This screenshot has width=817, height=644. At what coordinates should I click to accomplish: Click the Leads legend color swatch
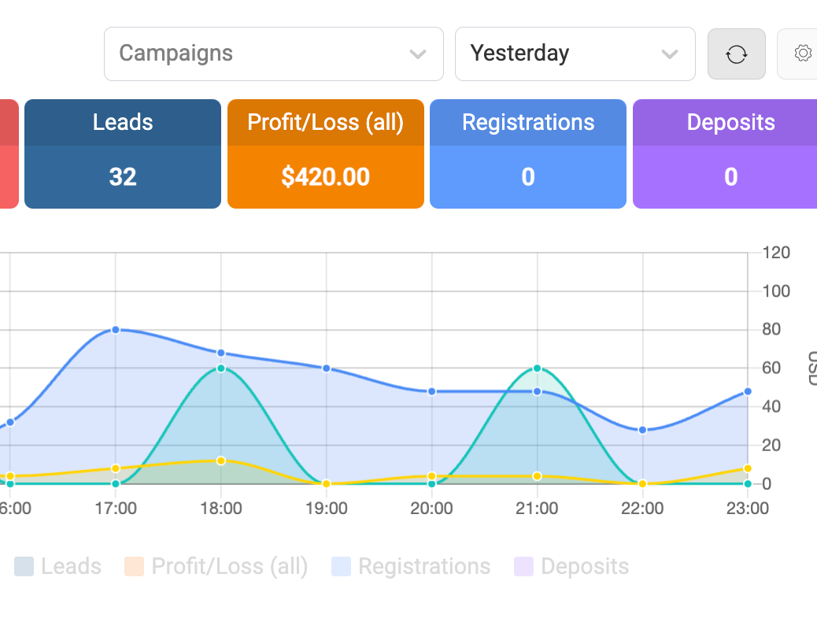24,566
